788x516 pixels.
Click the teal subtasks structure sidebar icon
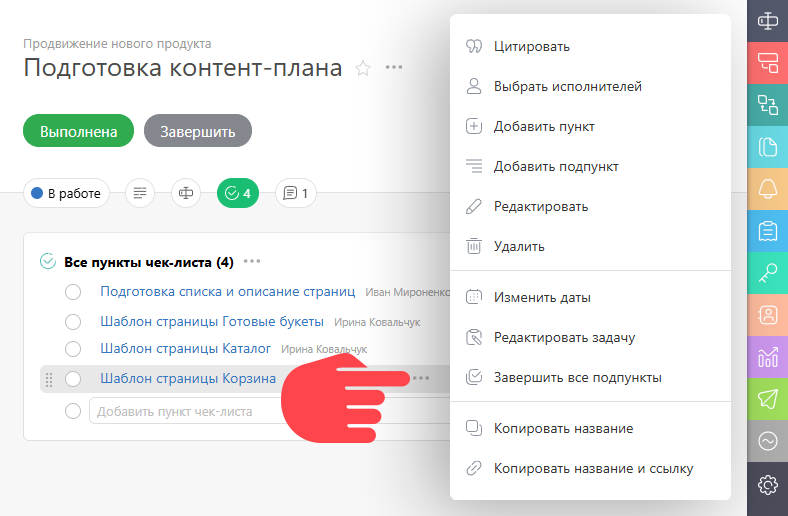coord(767,105)
